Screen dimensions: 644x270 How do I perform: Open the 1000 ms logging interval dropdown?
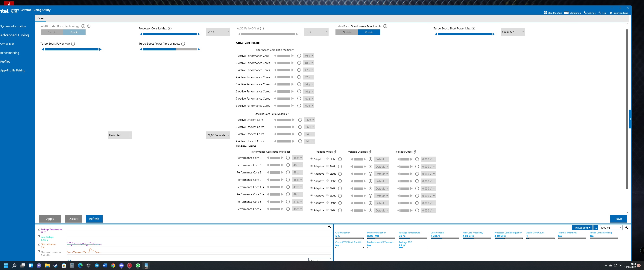[x=611, y=227]
